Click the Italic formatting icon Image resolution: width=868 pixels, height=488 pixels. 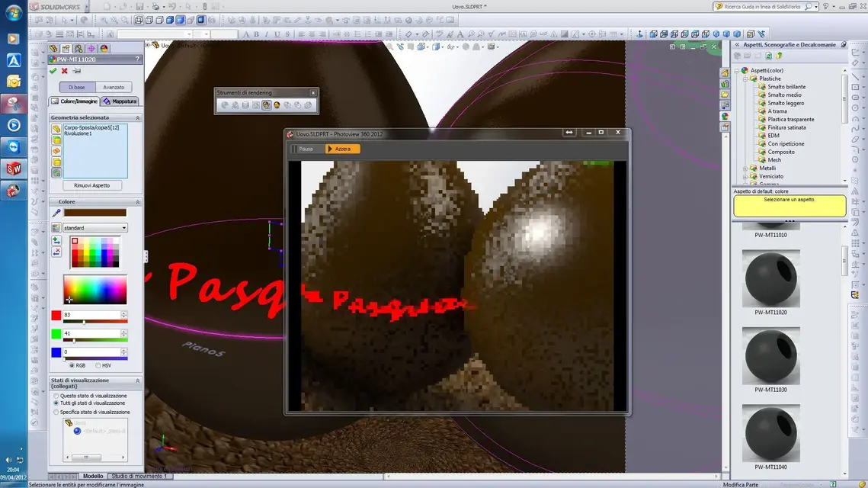[x=266, y=34]
